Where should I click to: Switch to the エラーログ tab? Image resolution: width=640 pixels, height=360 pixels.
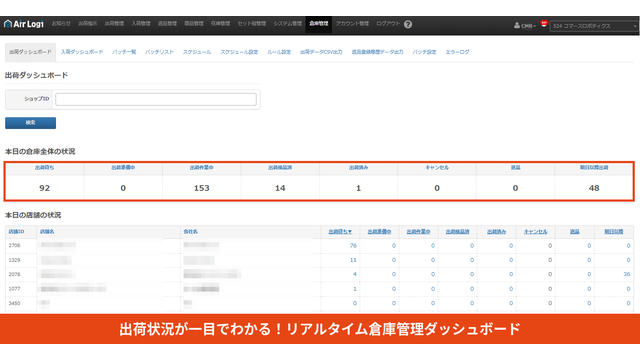coord(457,52)
